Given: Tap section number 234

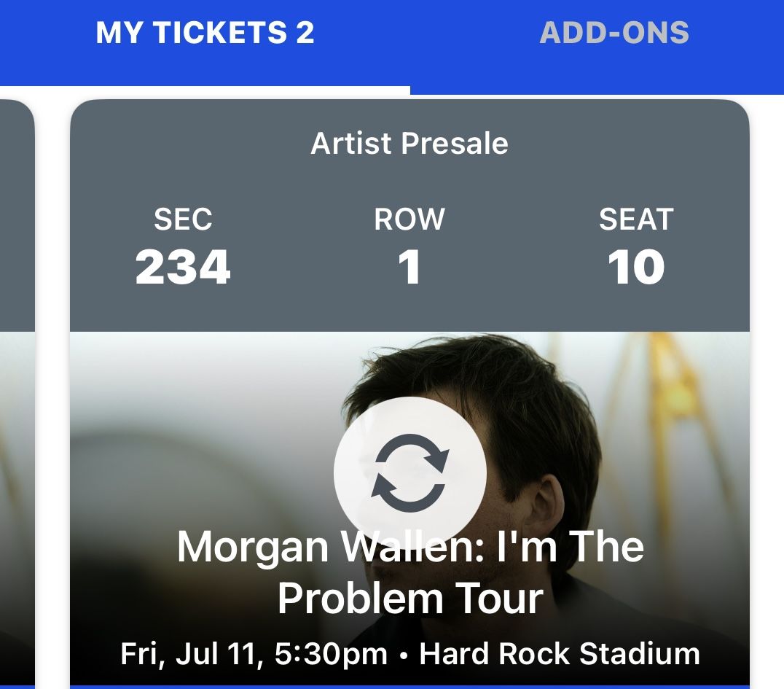Looking at the screenshot, I should pos(183,267).
